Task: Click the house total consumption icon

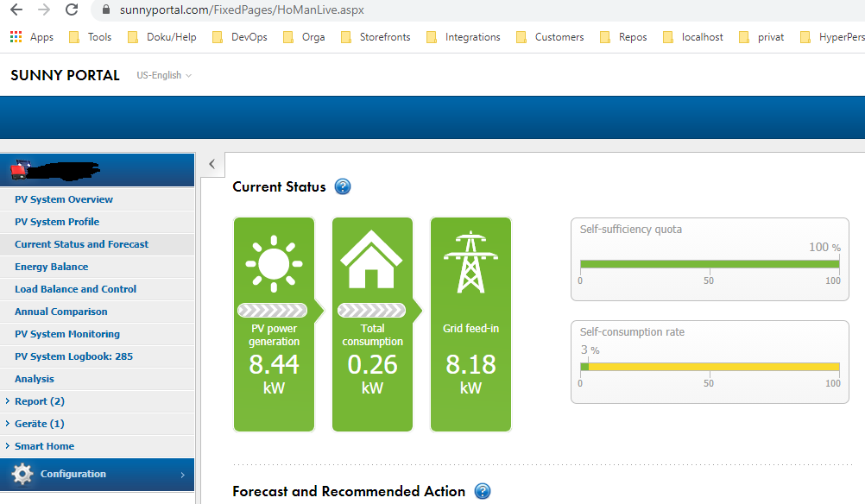Action: point(371,259)
